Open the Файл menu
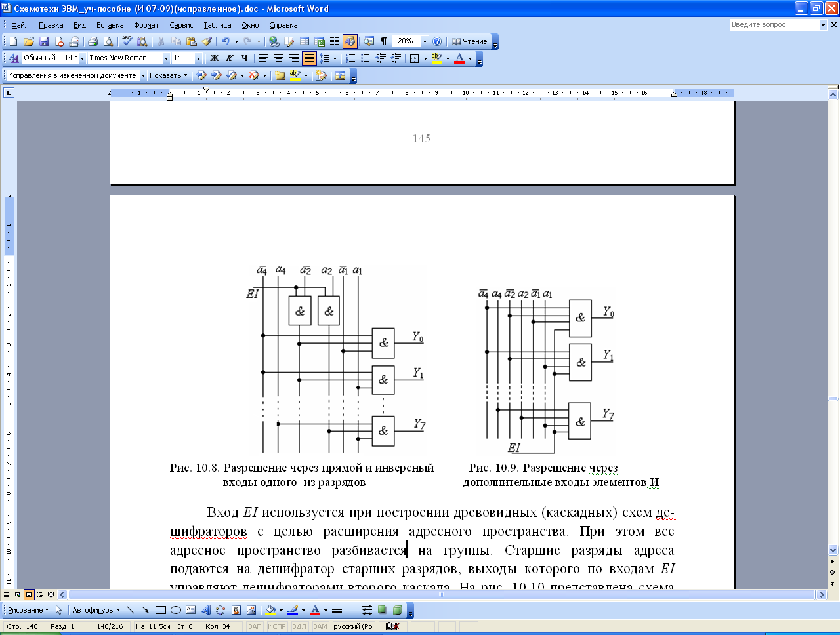Image resolution: width=840 pixels, height=635 pixels. [x=20, y=25]
